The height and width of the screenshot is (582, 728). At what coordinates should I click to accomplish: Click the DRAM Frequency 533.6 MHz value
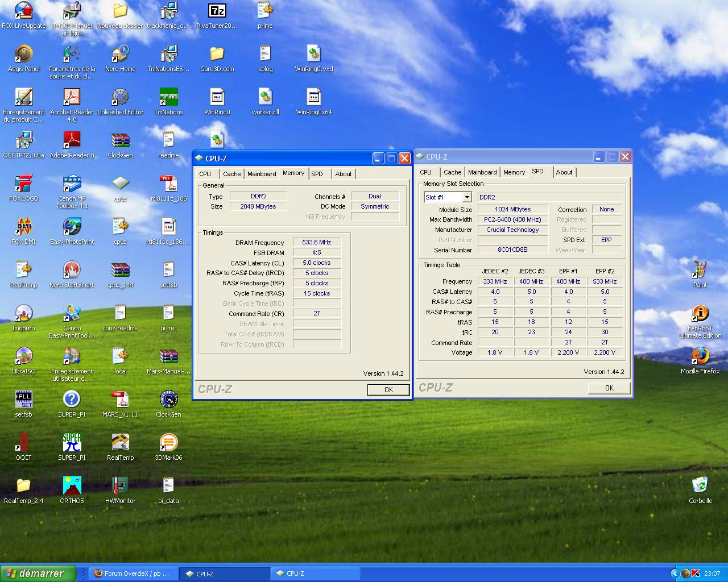pyautogui.click(x=317, y=242)
